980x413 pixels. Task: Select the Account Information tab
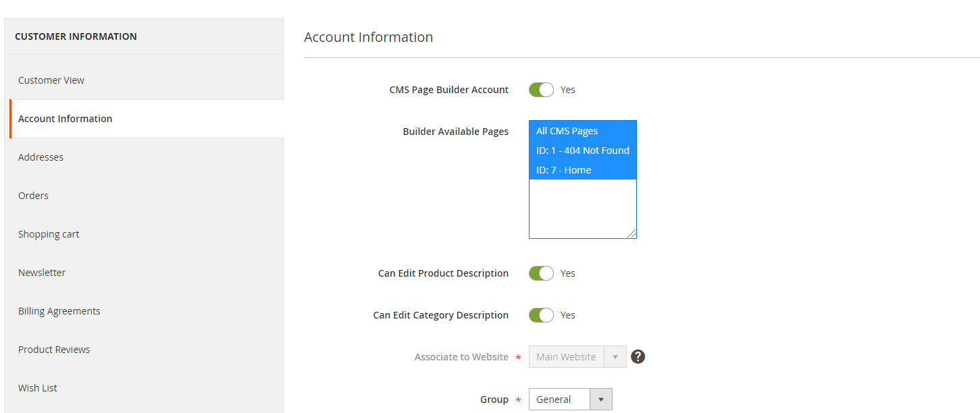pos(66,119)
